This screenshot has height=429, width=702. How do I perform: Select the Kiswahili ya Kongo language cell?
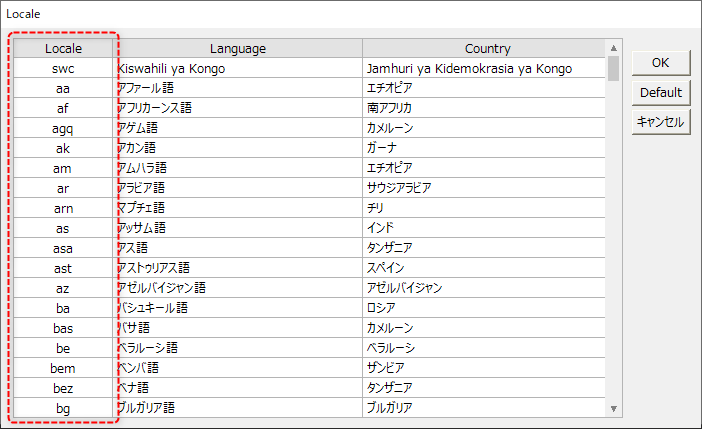coord(172,68)
